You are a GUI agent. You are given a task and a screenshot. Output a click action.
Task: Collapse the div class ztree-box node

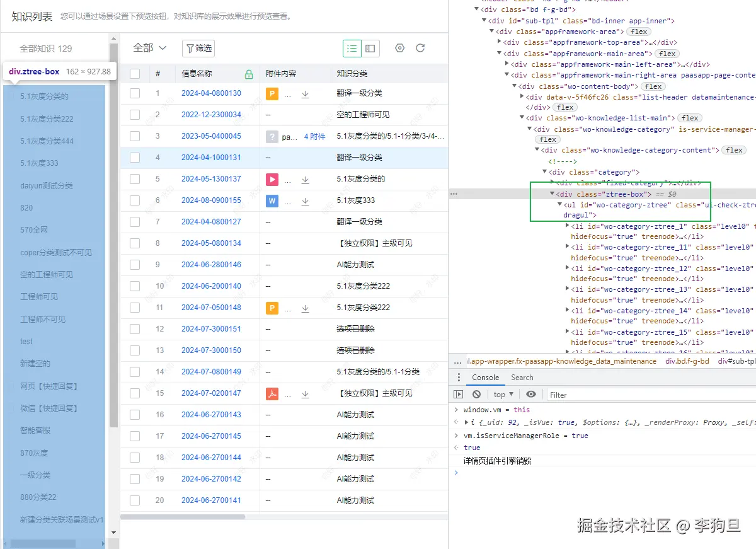553,194
